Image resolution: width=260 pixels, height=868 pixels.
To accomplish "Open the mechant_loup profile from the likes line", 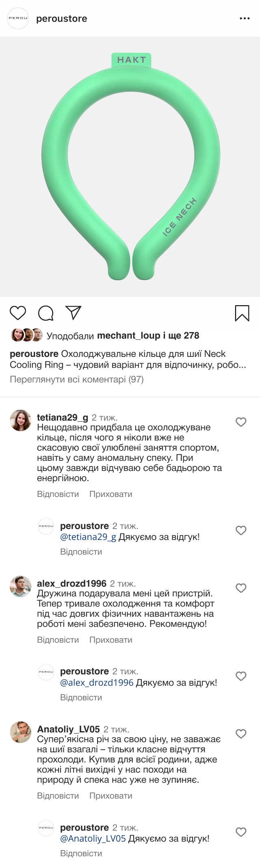I will tap(128, 336).
